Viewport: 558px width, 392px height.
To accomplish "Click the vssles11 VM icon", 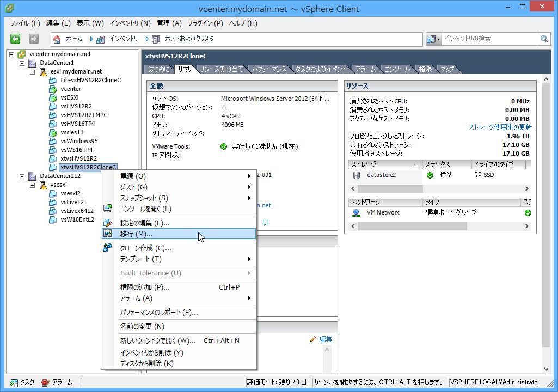I will 53,132.
